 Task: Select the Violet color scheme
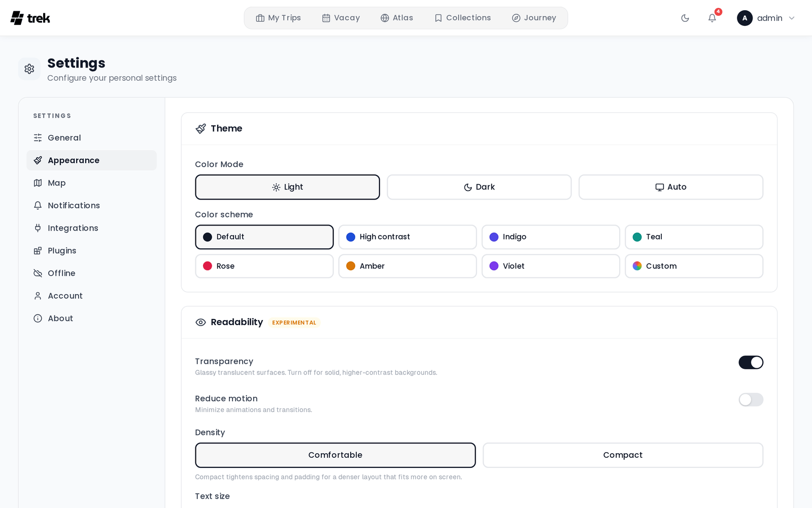point(551,266)
